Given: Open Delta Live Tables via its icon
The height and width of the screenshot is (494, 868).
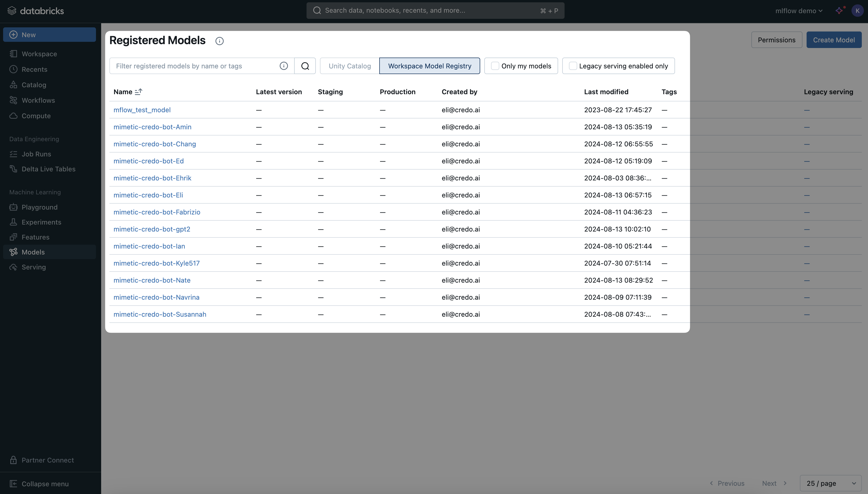Looking at the screenshot, I should click(x=14, y=169).
